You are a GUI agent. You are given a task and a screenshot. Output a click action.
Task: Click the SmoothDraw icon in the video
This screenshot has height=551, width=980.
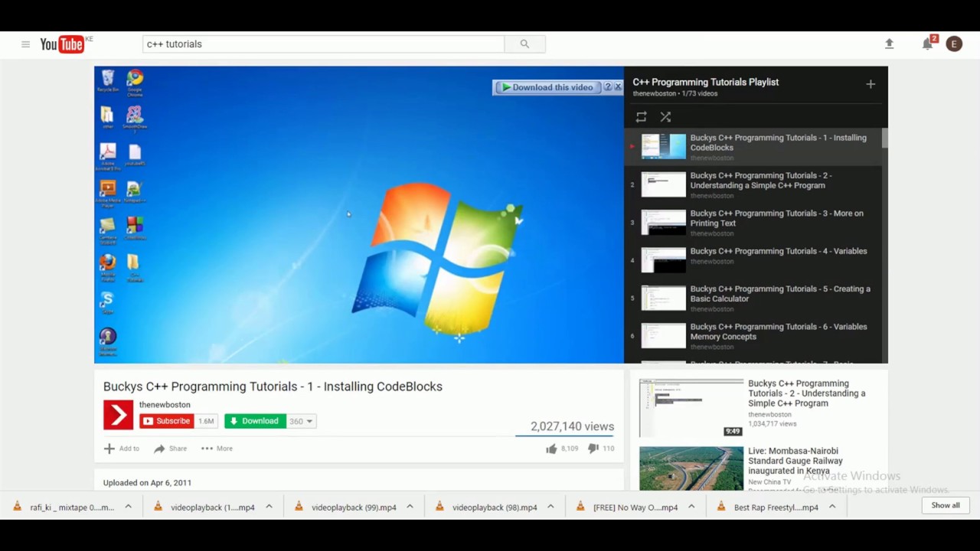coord(135,119)
